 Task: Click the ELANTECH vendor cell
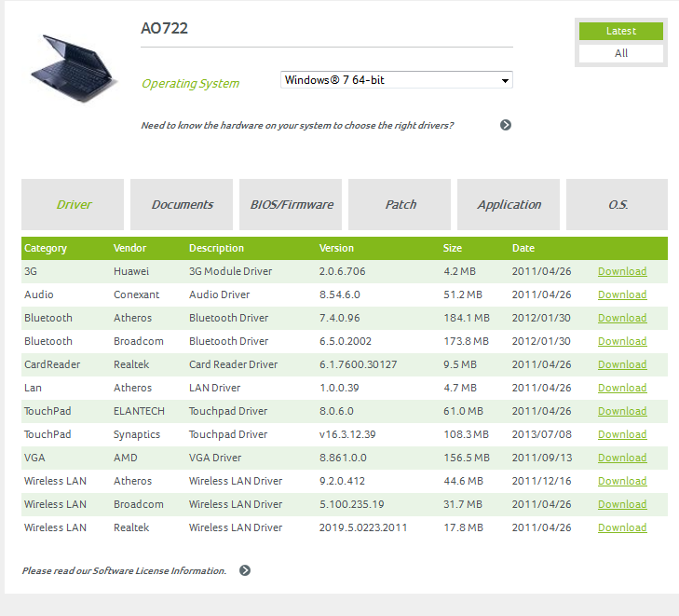pos(139,412)
